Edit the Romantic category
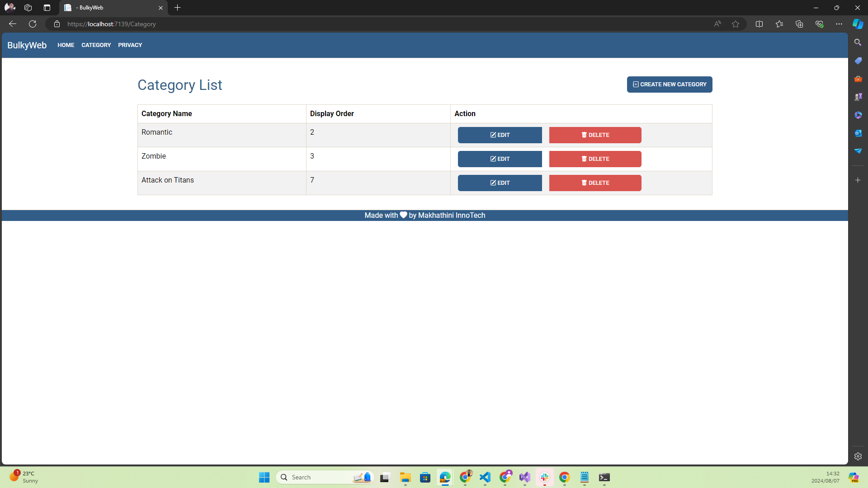 coord(500,135)
